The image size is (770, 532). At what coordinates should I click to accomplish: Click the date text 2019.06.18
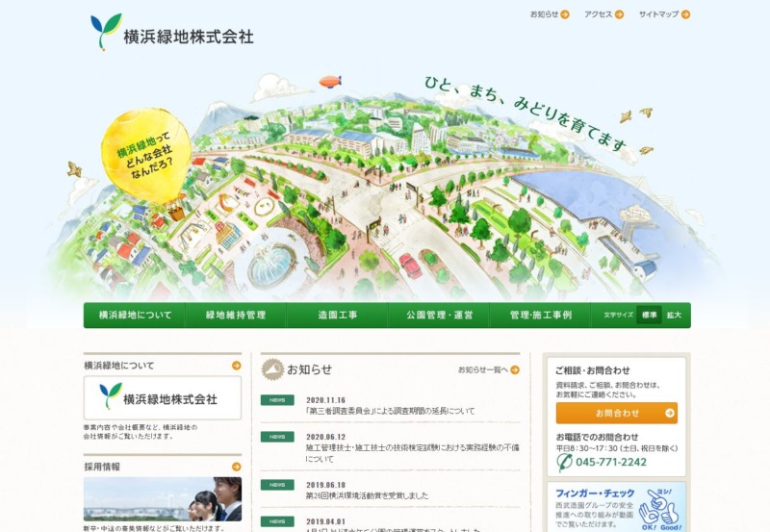coord(325,485)
